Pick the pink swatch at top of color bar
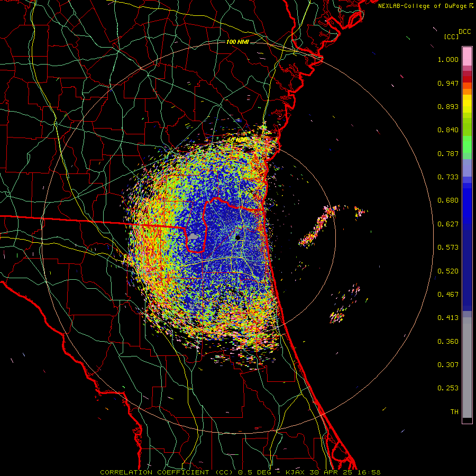Image resolution: width=476 pixels, height=476 pixels. 467,57
